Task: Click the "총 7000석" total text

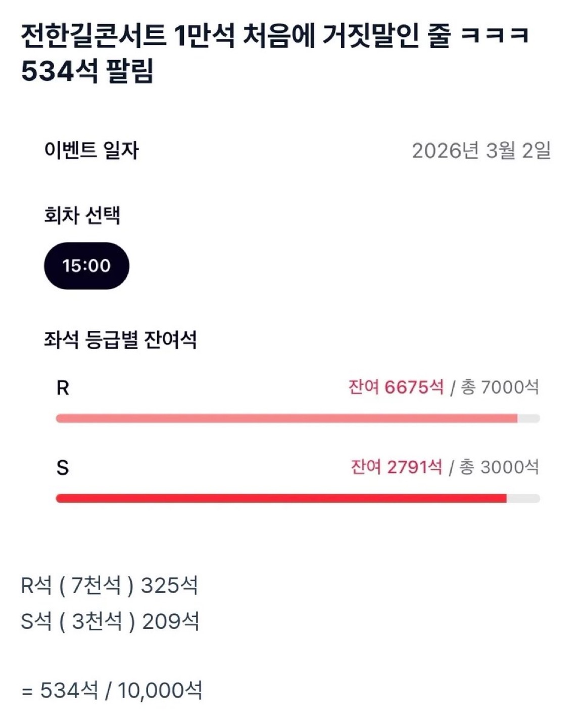Action: point(500,387)
